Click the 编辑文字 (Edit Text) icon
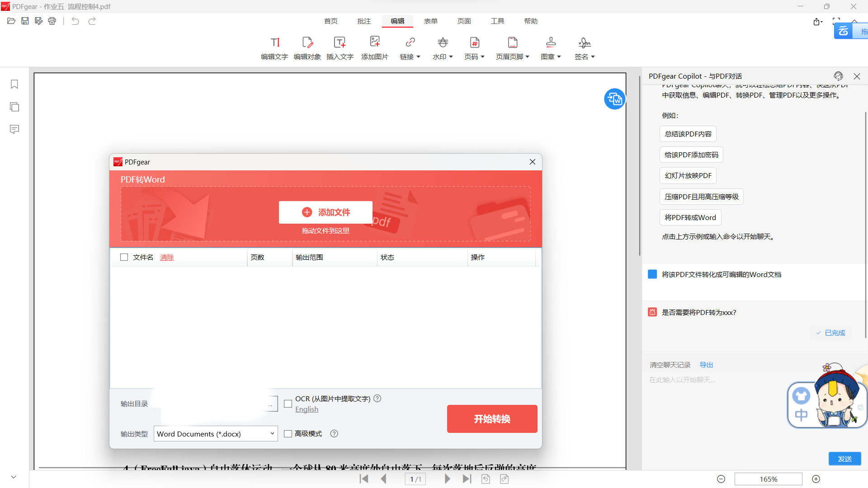Viewport: 868px width, 488px height. pyautogui.click(x=274, y=47)
